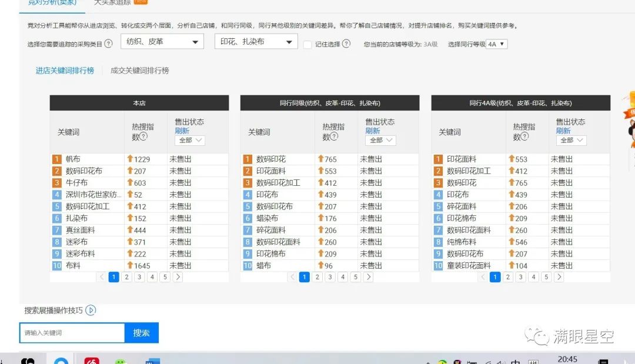The image size is (635, 364).
Task: Click 热搜指数 help icon in 本店 table
Action: coord(143,136)
